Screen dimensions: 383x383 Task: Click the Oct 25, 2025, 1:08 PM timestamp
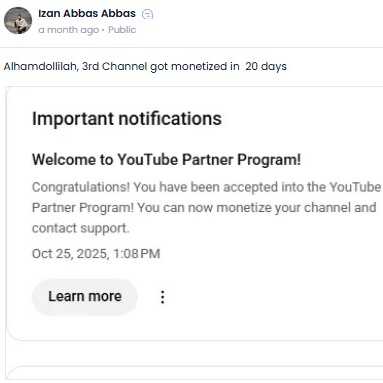96,254
